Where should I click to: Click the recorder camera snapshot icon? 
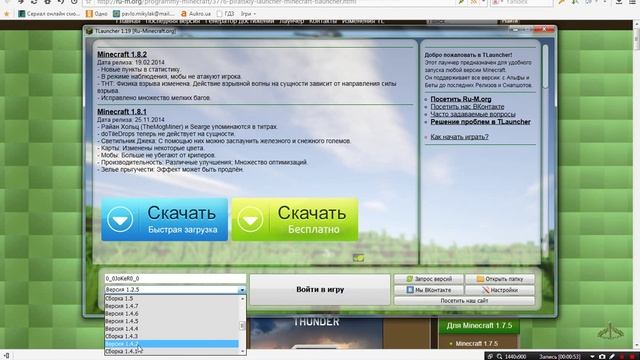pos(602,356)
